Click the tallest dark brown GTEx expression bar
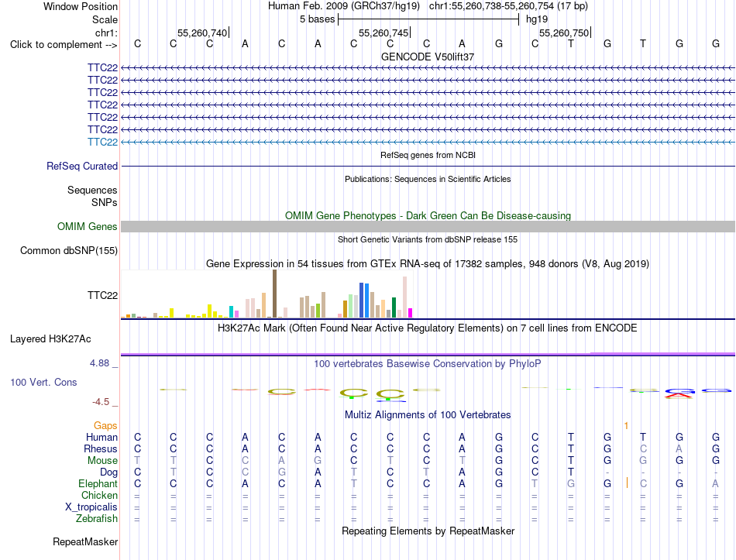This screenshot has height=560, width=736. pyautogui.click(x=274, y=294)
